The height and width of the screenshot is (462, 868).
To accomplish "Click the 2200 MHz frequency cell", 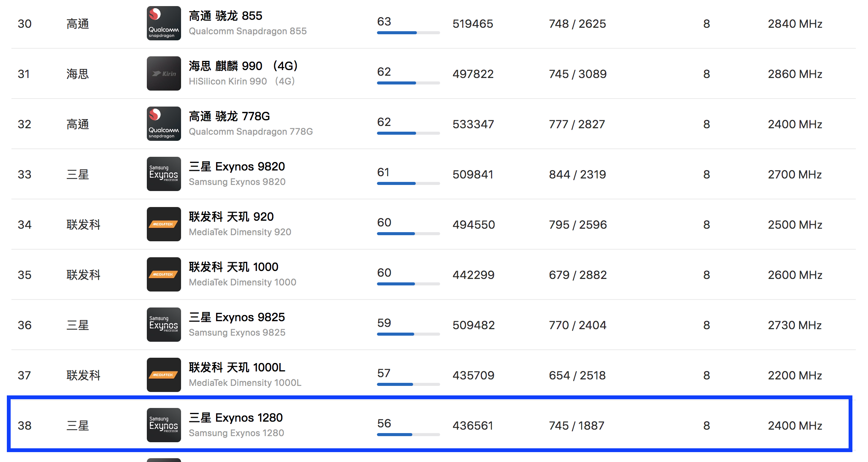I will click(795, 376).
